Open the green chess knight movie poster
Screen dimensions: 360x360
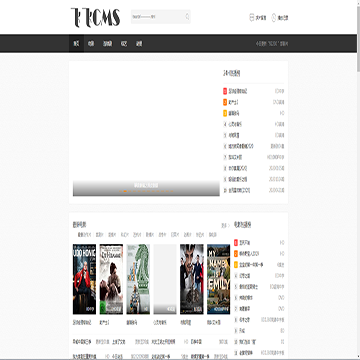(x=138, y=279)
